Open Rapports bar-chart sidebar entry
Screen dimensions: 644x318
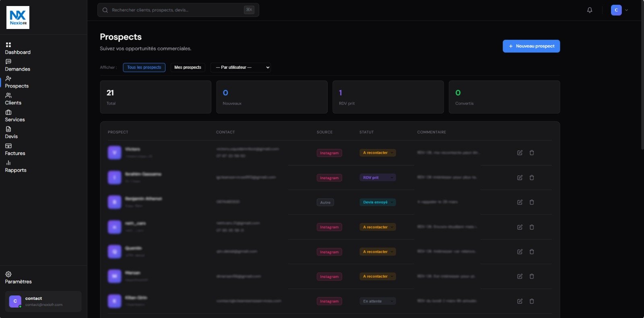pyautogui.click(x=15, y=167)
